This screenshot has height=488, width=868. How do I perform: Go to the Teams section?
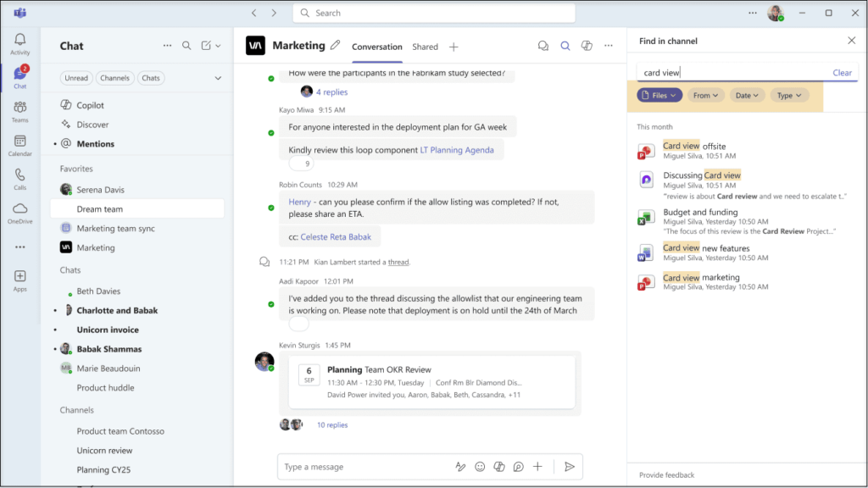(x=20, y=112)
